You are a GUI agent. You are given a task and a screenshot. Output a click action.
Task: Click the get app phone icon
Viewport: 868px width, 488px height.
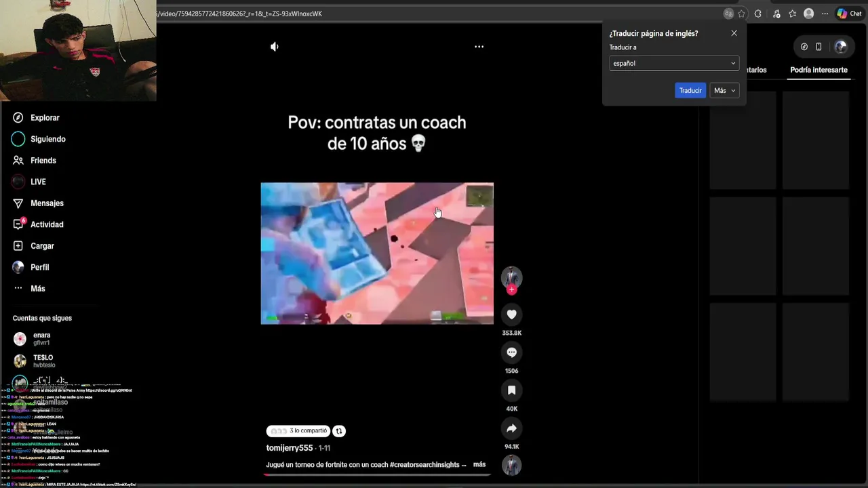(818, 47)
